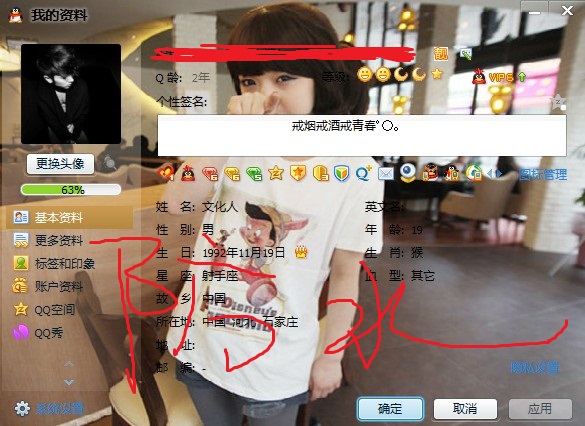Viewport: 585px width, 426px height.
Task: Click signature text 戒烟戒酒戒青春
Action: (x=334, y=126)
